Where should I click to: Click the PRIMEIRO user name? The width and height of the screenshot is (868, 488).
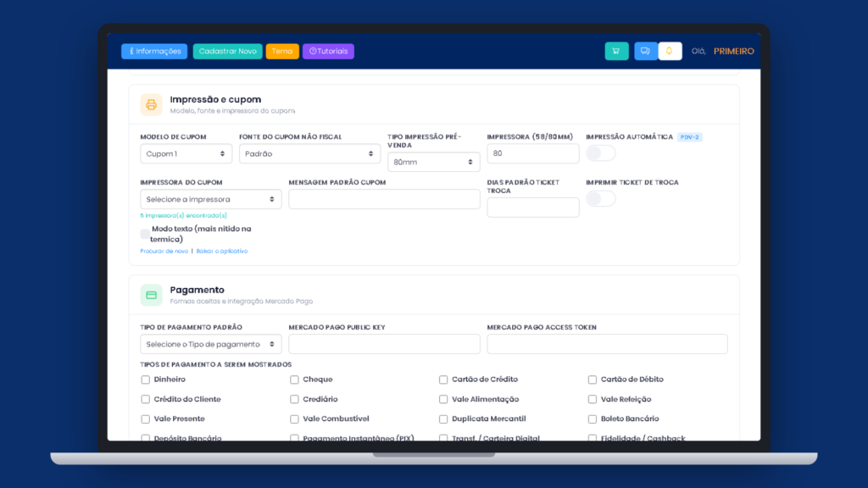[733, 51]
